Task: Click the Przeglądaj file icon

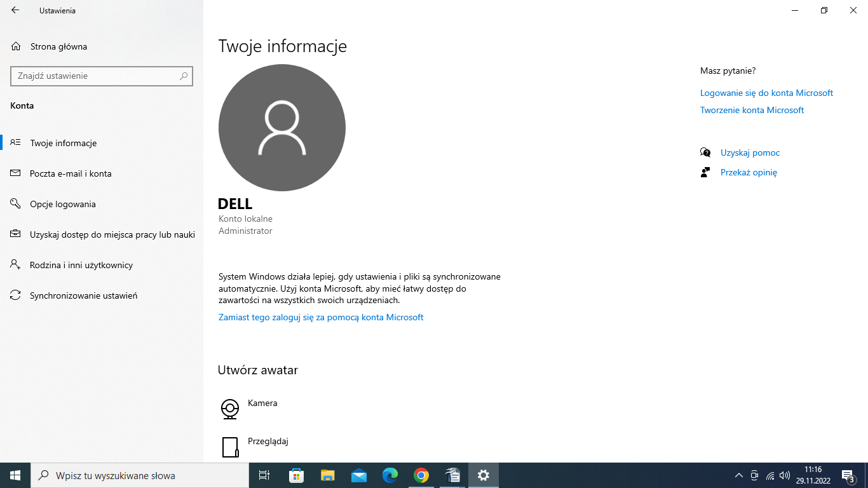Action: click(229, 447)
